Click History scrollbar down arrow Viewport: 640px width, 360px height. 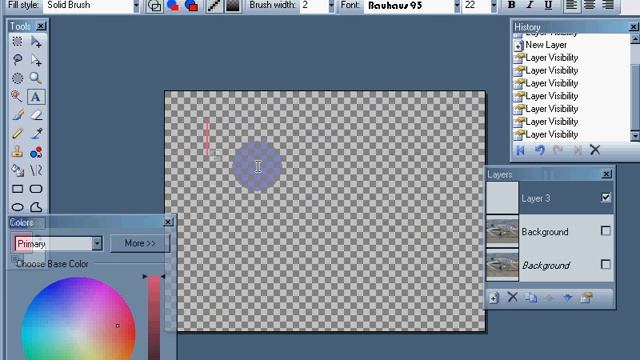[x=635, y=136]
